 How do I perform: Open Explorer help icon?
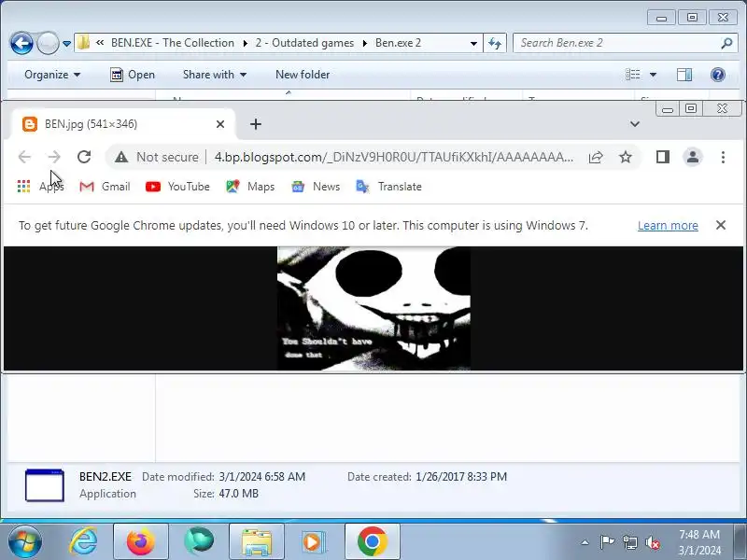pos(717,75)
